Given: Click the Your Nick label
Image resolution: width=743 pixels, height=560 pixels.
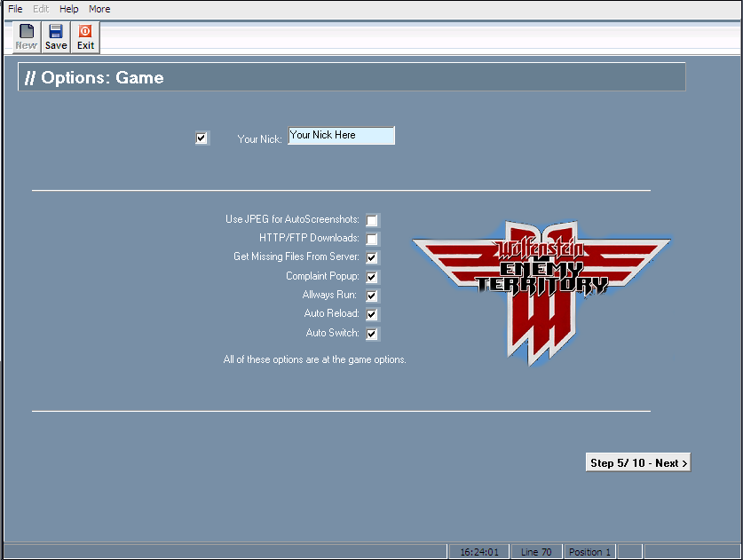Looking at the screenshot, I should (x=260, y=139).
